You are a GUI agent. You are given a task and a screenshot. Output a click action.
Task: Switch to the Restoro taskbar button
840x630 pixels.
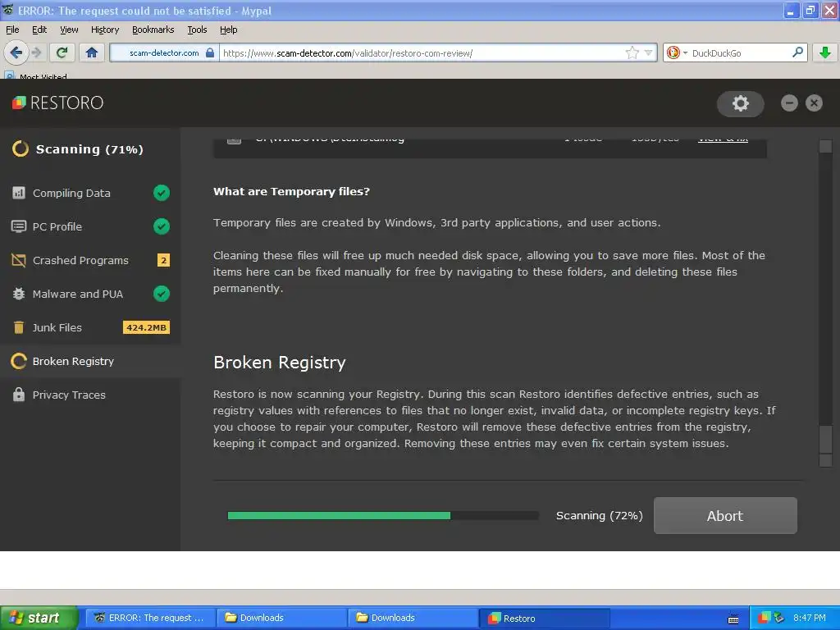544,618
